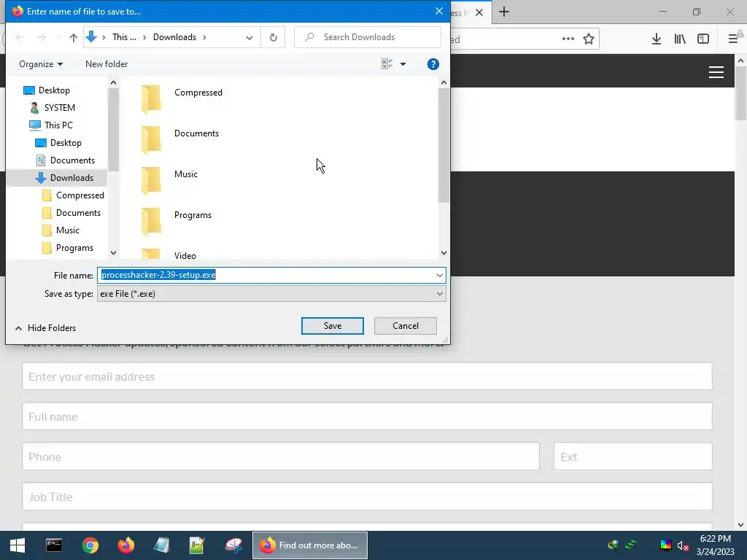Go back in the save dialog
Screen dimensions: 747x560
point(20,37)
